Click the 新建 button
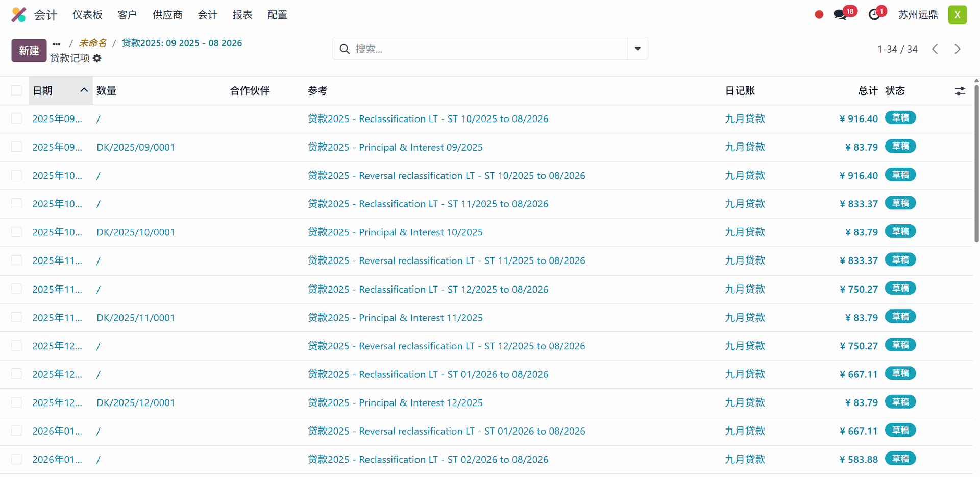 [x=29, y=51]
